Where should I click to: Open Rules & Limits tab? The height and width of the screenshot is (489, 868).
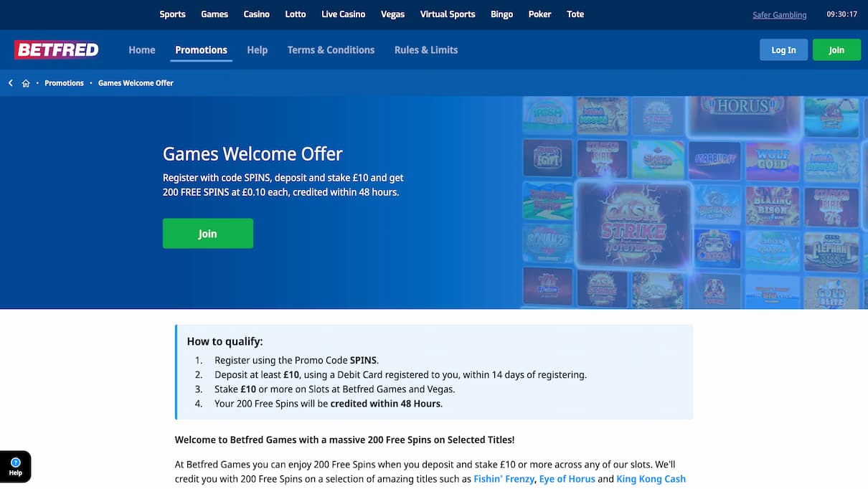point(426,50)
